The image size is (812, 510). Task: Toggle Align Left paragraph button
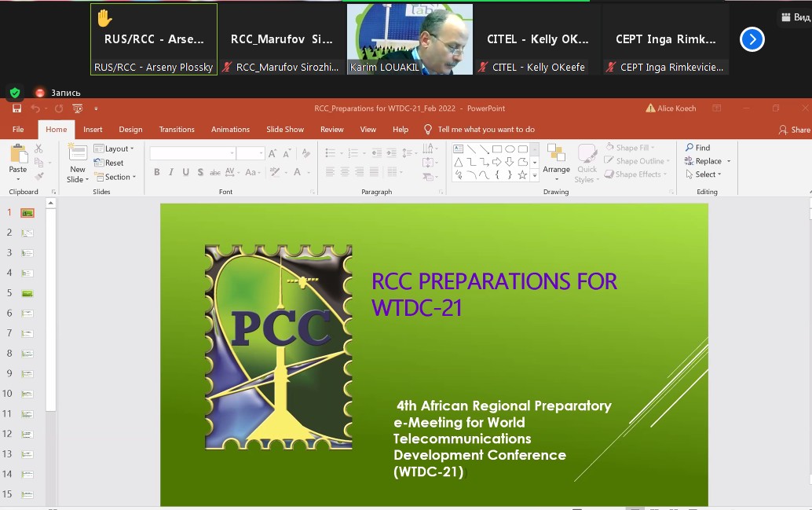pyautogui.click(x=330, y=172)
